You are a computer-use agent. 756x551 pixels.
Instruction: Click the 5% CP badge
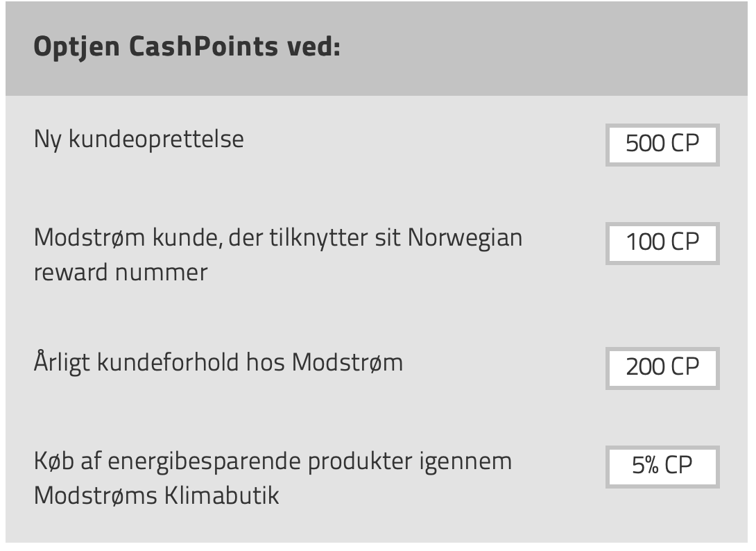point(662,466)
